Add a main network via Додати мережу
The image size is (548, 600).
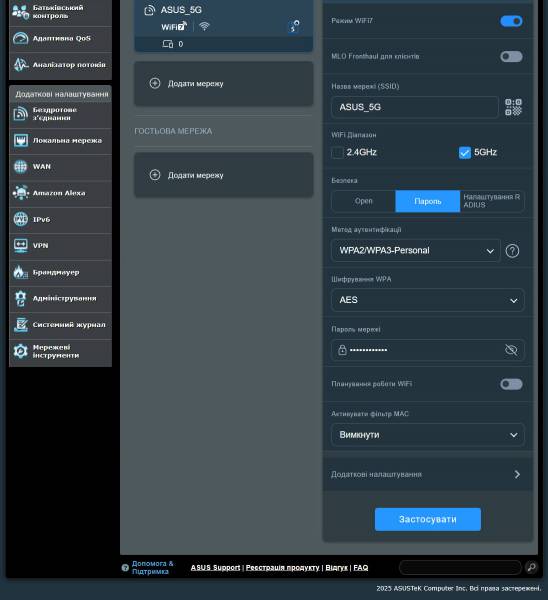pos(223,83)
